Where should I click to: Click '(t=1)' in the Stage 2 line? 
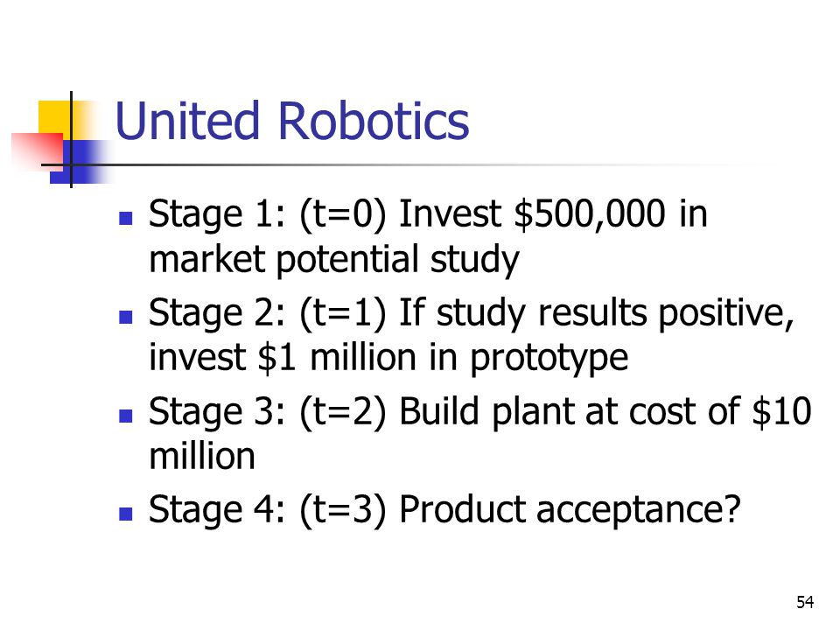click(342, 314)
